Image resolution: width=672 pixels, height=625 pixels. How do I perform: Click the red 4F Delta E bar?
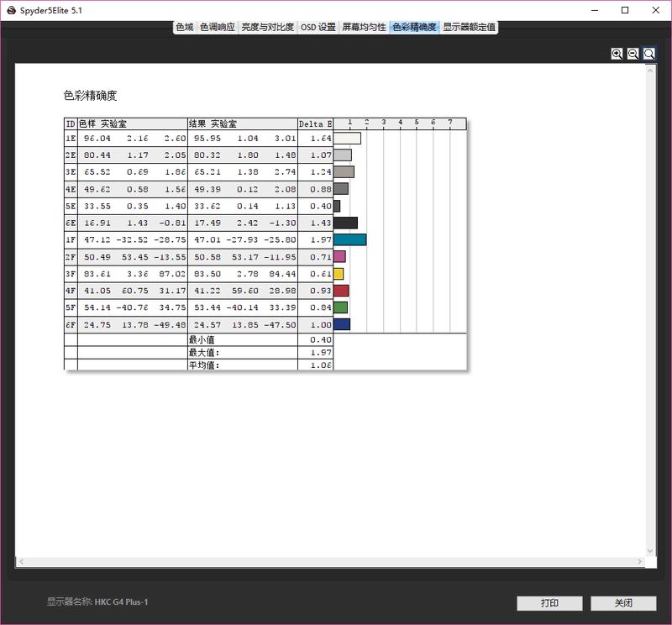[341, 291]
